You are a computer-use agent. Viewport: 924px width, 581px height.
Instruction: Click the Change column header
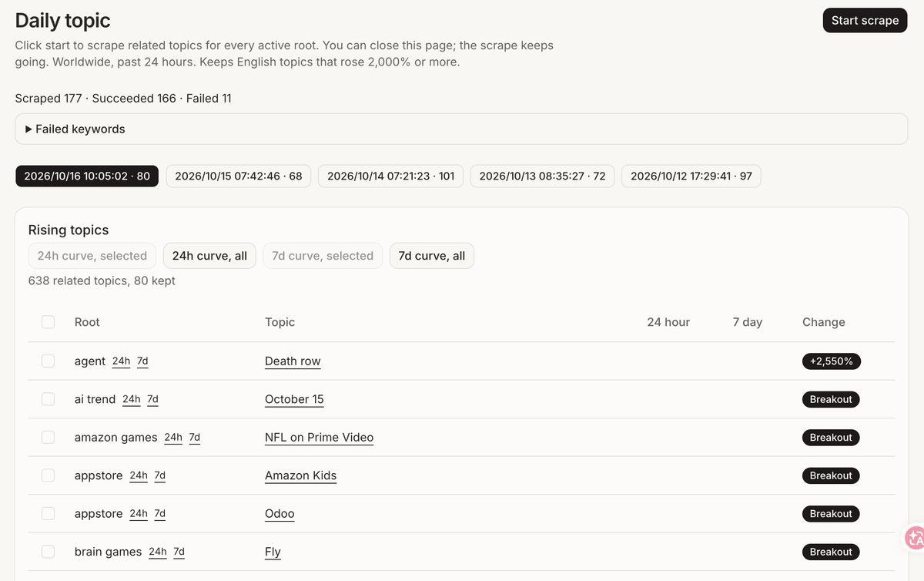pyautogui.click(x=823, y=322)
